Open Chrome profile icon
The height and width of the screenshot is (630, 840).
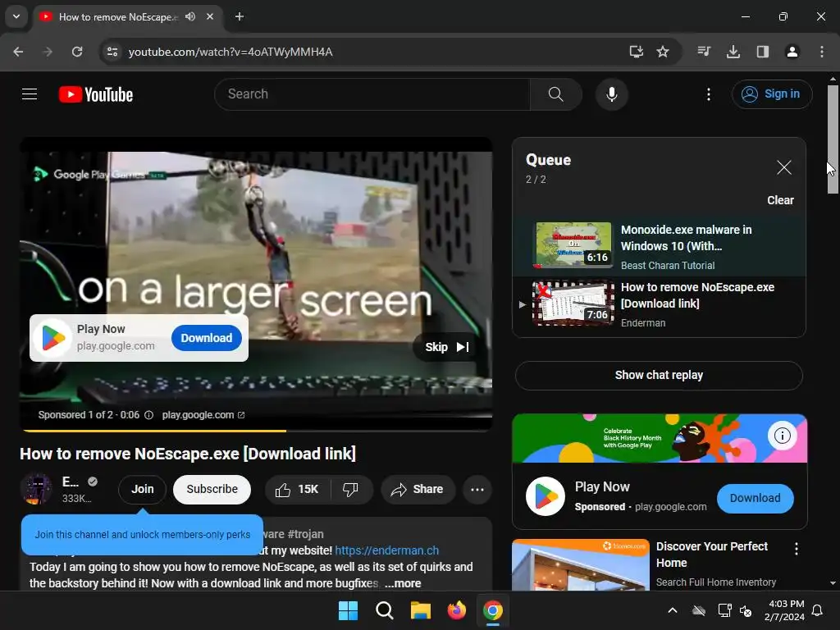[792, 52]
